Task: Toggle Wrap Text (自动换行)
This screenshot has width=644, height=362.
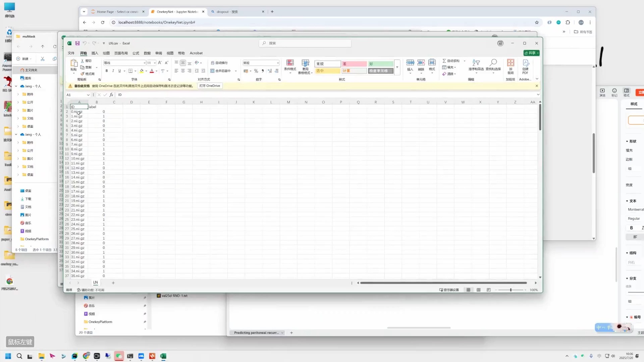Action: (x=219, y=63)
